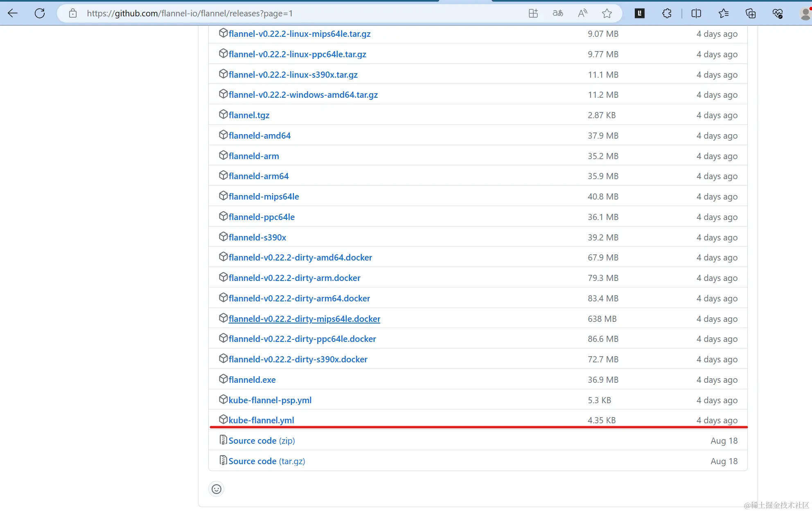Open the favorites list icon
Image resolution: width=812 pixels, height=512 pixels.
coord(723,13)
